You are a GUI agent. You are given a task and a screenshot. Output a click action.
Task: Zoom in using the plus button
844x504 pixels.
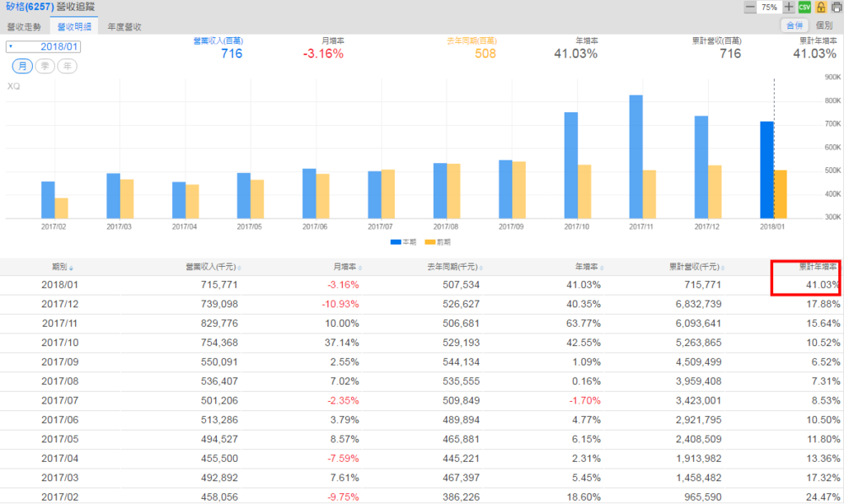click(789, 7)
